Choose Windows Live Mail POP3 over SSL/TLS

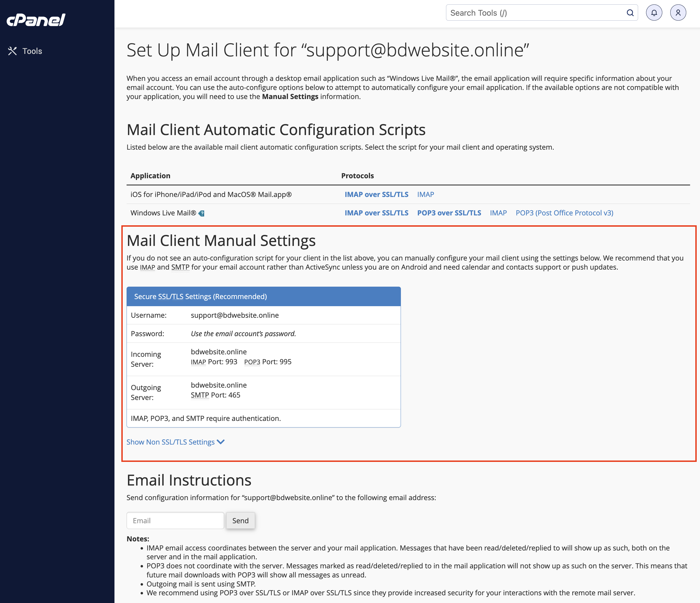449,213
